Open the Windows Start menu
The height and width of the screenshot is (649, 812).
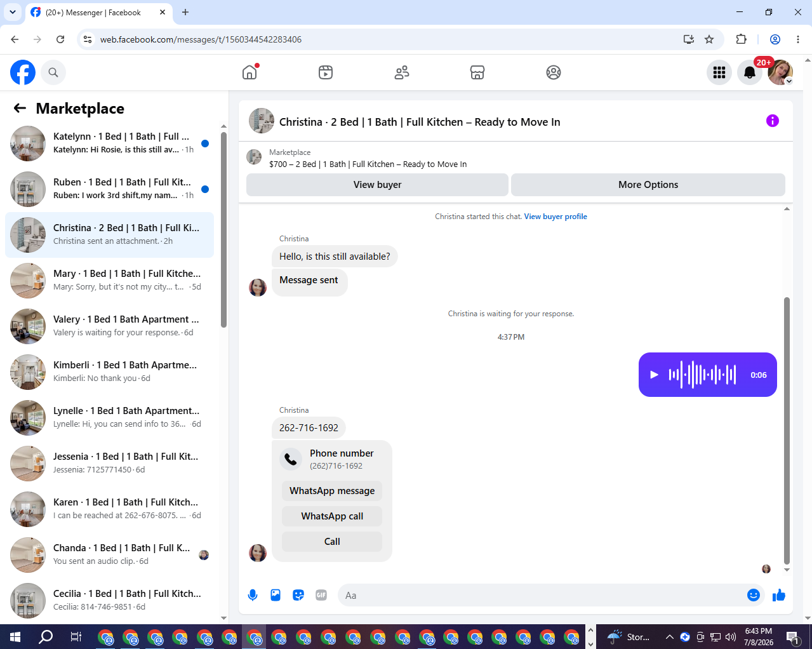15,636
